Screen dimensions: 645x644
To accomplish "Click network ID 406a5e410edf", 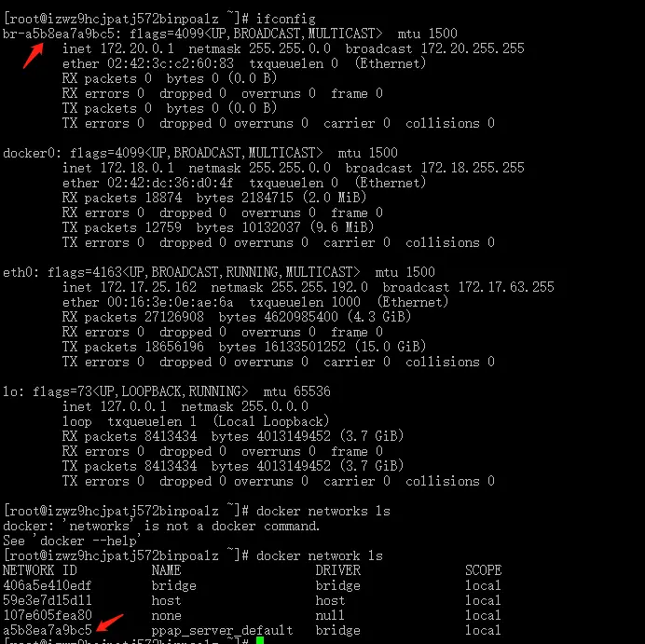I will click(x=48, y=585).
